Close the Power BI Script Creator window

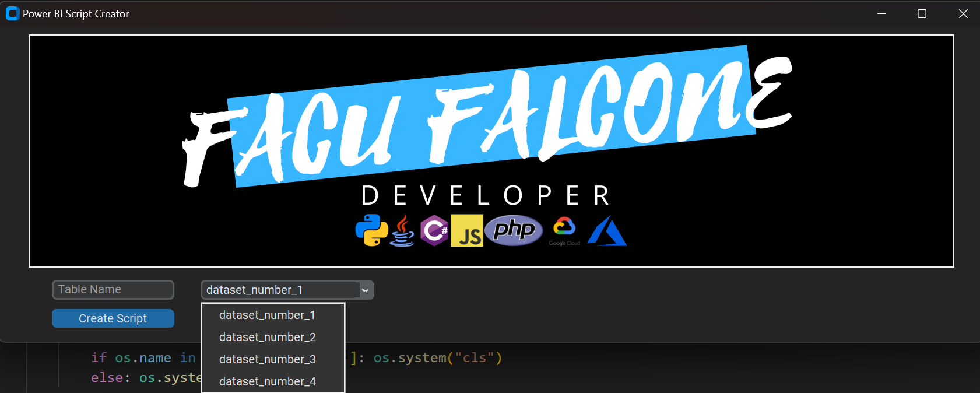pyautogui.click(x=963, y=13)
